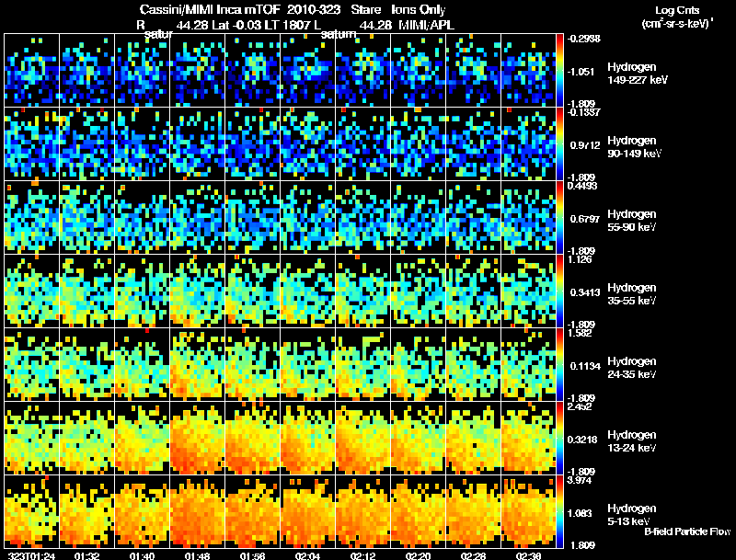Viewport: 736px width, 560px height.
Task: Click the Hydrogen 5-13 keV row label
Action: (632, 515)
